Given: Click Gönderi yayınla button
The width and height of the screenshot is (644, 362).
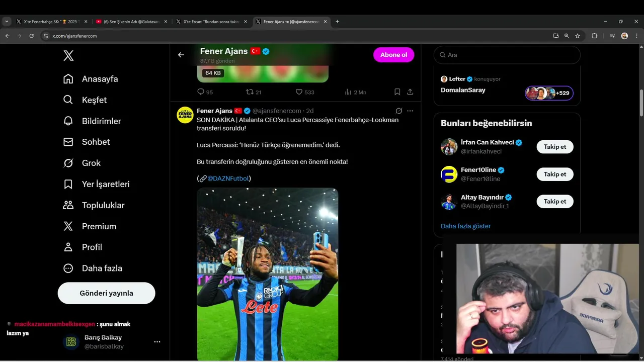Looking at the screenshot, I should coord(106,293).
